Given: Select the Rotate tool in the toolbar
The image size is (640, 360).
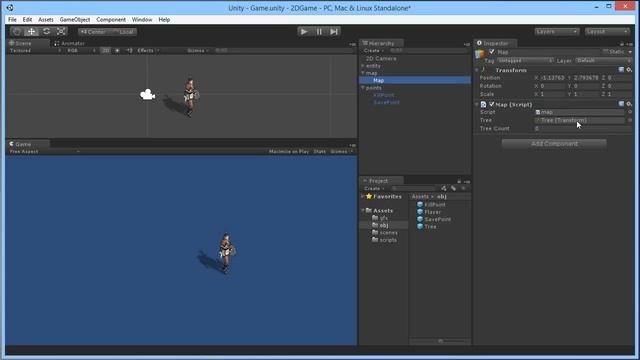Looking at the screenshot, I should click(47, 31).
